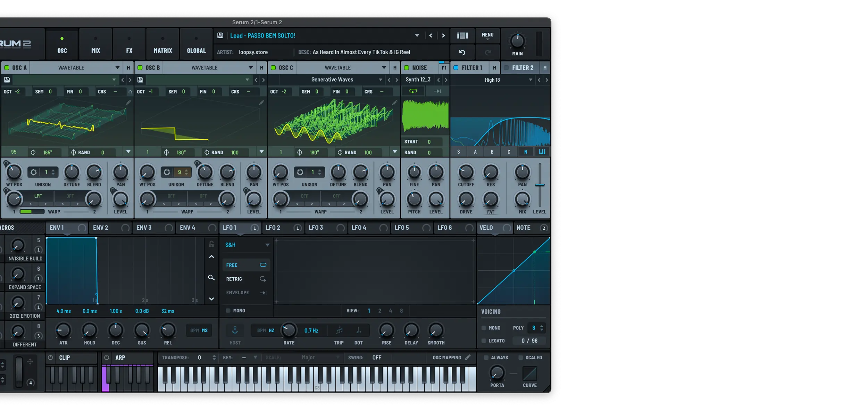Select the LFO 2 tab

point(283,228)
